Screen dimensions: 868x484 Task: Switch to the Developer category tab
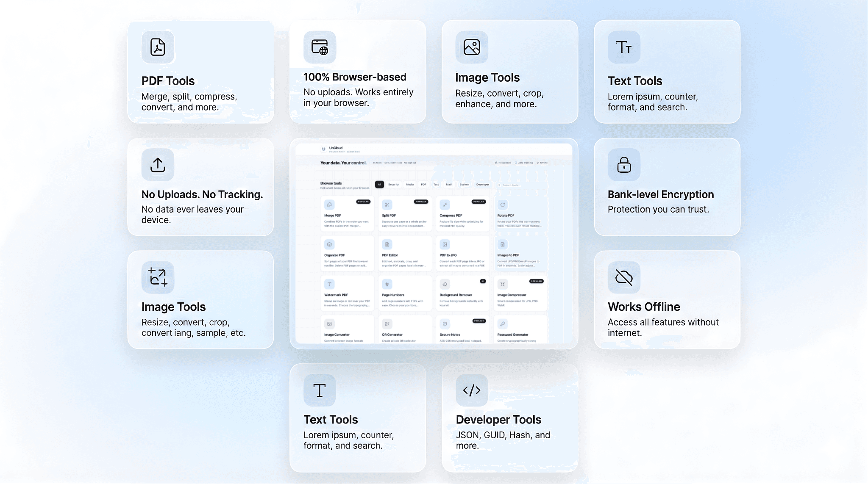pyautogui.click(x=483, y=185)
